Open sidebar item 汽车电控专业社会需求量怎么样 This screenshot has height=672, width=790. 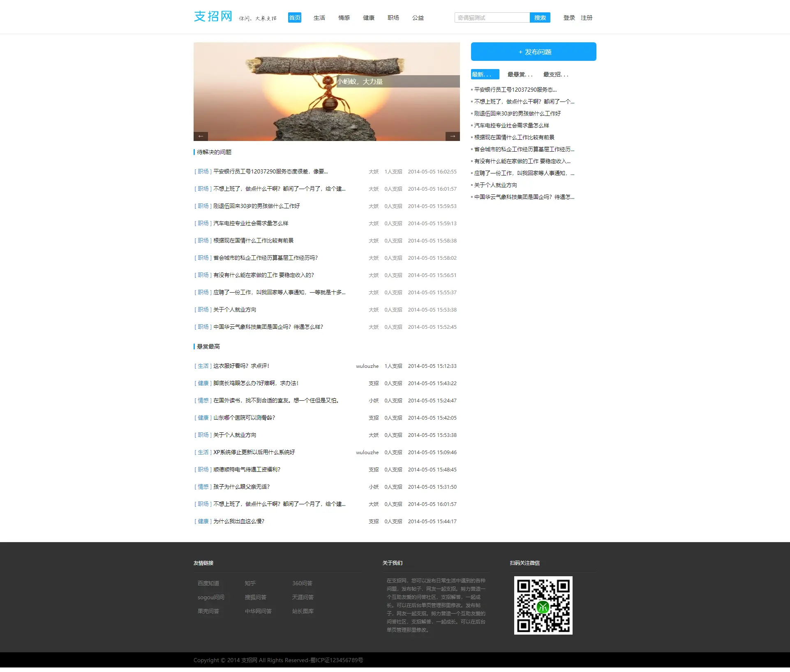click(x=512, y=125)
